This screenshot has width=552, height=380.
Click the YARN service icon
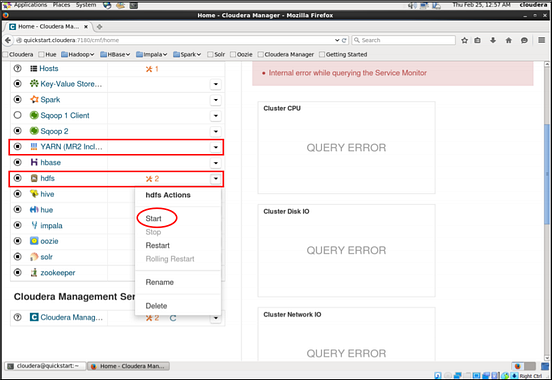tap(34, 147)
